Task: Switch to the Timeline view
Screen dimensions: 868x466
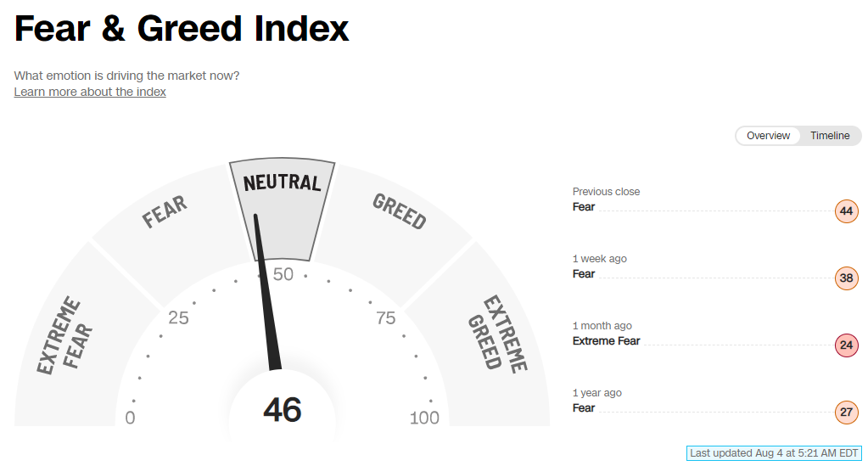Action: tap(829, 136)
